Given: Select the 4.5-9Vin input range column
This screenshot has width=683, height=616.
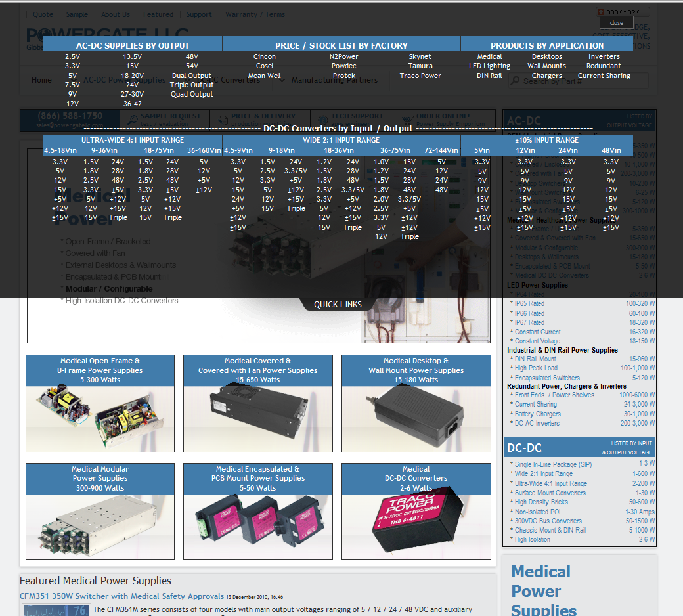Looking at the screenshot, I should pyautogui.click(x=238, y=150).
